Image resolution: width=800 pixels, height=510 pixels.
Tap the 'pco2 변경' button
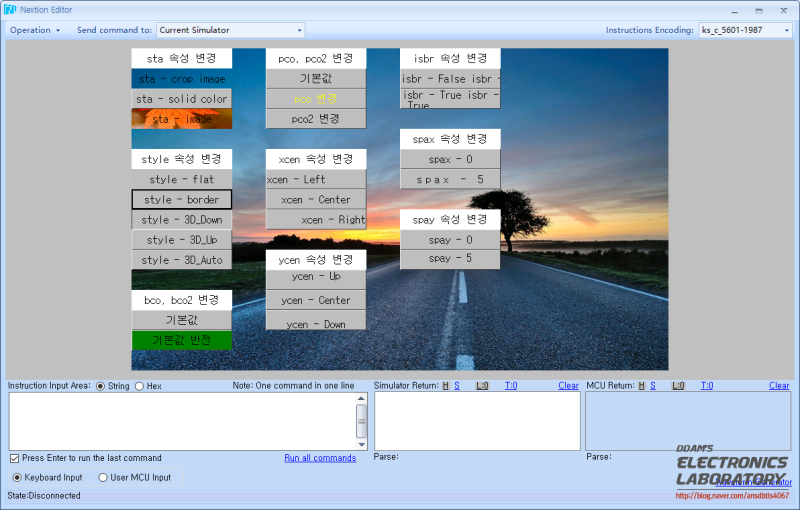tap(316, 118)
